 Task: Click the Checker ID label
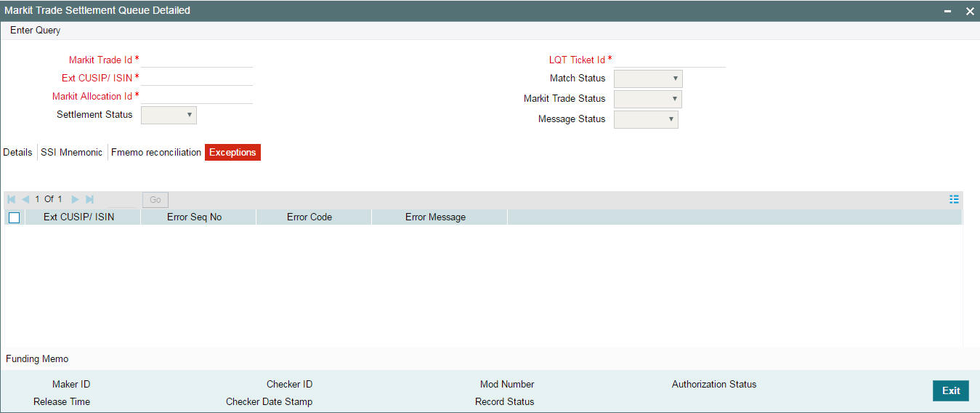[289, 385]
